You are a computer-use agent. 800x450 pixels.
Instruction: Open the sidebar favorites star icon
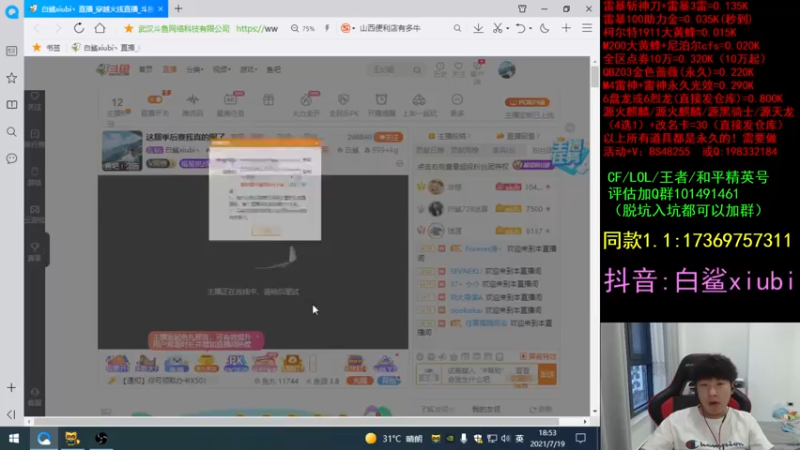(x=11, y=78)
